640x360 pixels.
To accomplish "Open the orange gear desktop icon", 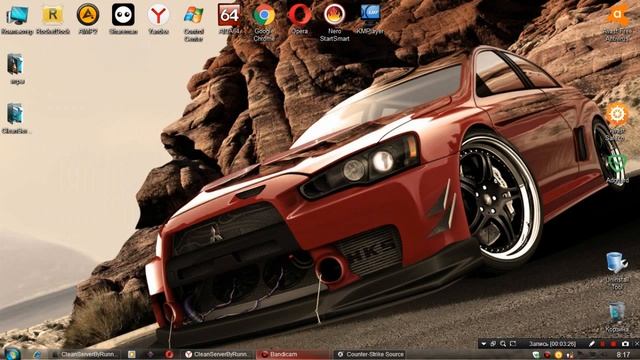I will [x=617, y=121].
